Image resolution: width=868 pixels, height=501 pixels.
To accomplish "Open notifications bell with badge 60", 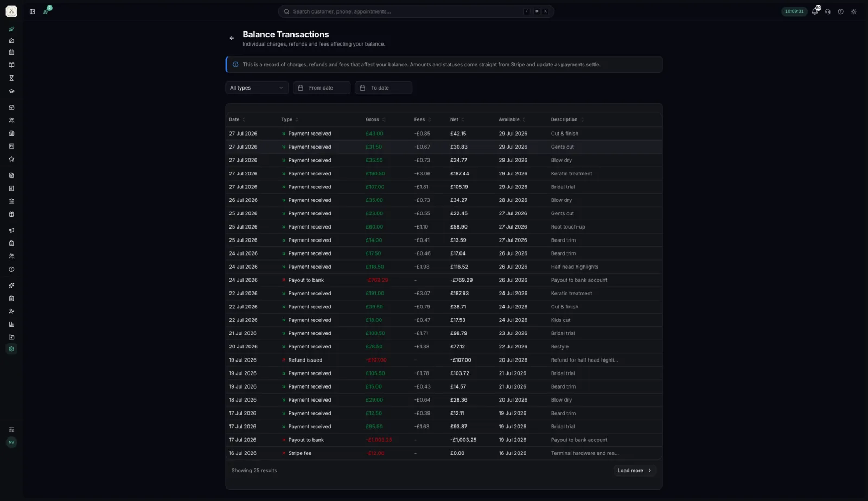I will pyautogui.click(x=815, y=11).
